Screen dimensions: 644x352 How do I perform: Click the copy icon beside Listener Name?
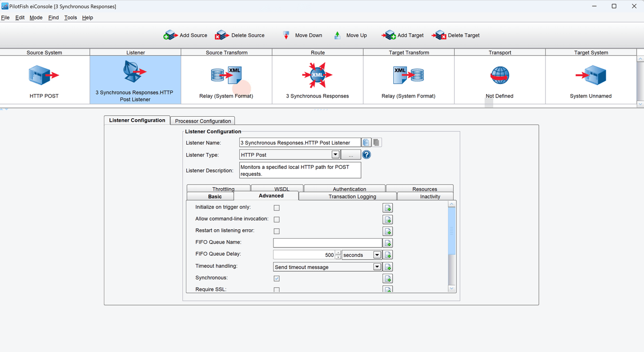(366, 143)
